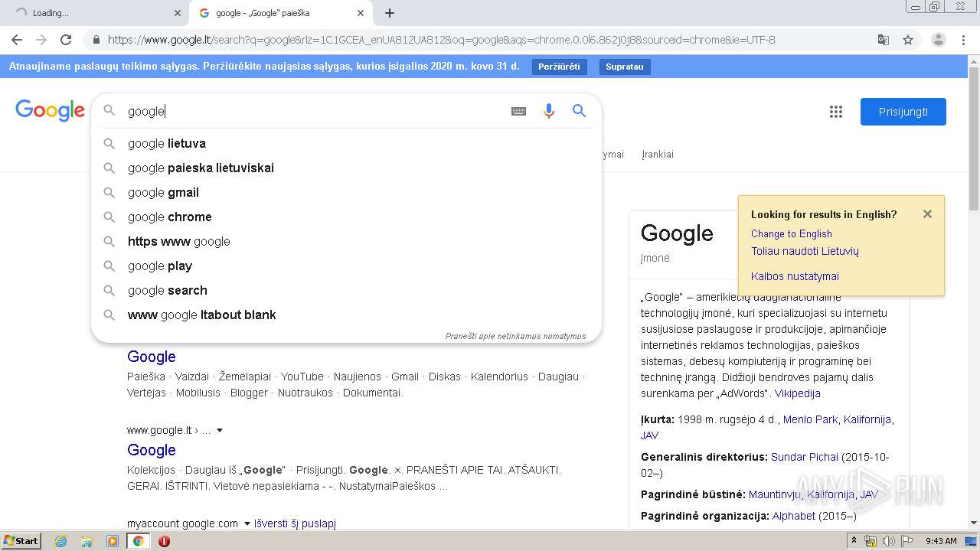
Task: Click blue magnifier search button
Action: point(580,111)
